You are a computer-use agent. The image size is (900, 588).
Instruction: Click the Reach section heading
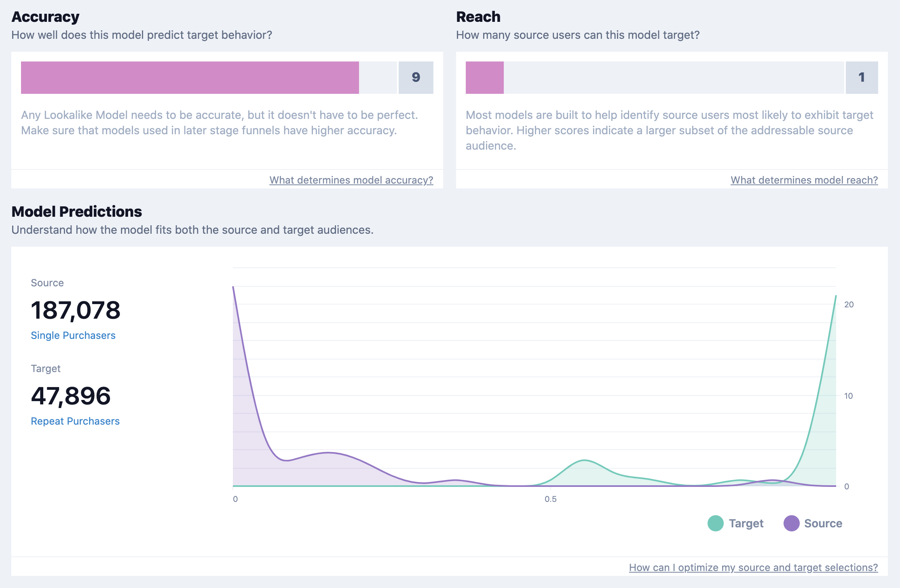point(478,17)
